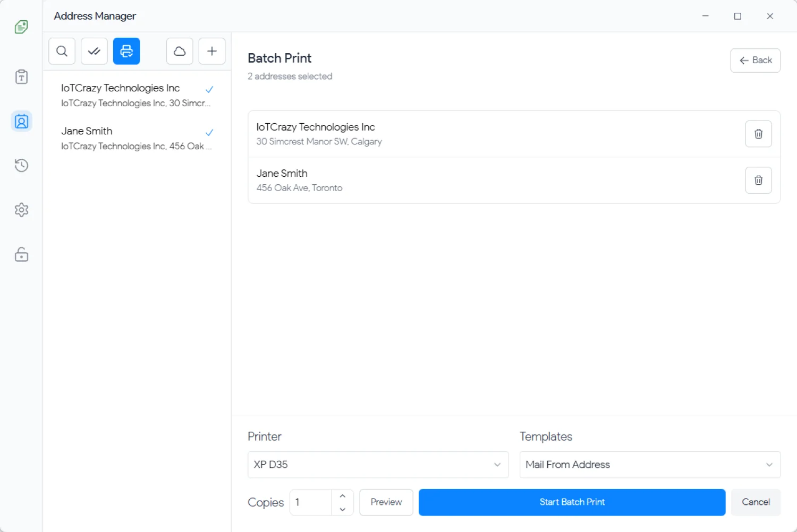This screenshot has width=797, height=532.
Task: Increase copies with the up arrow
Action: (343, 496)
